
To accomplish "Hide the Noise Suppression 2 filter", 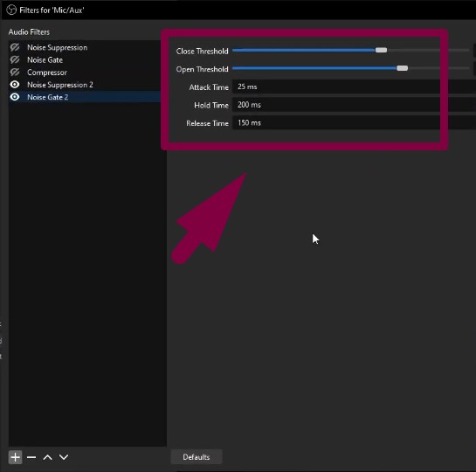I will 15,85.
